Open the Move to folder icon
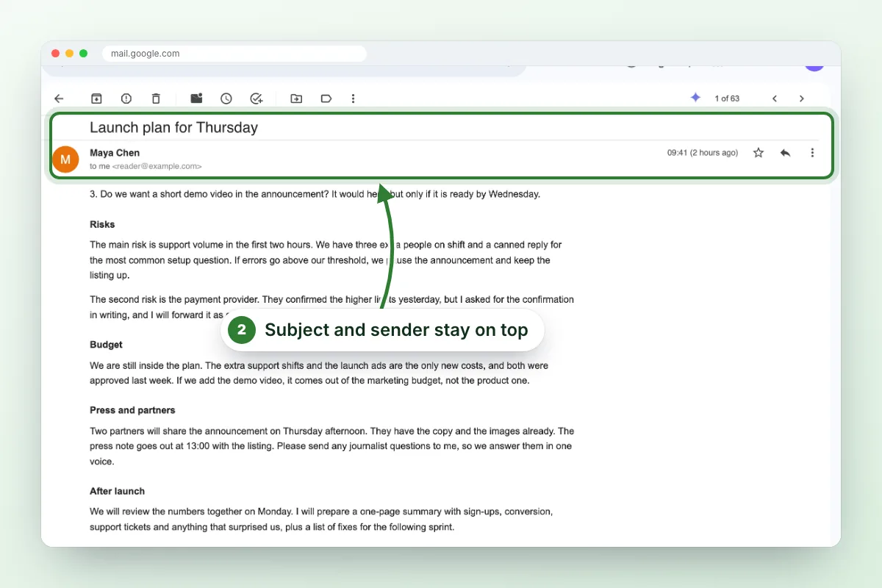The height and width of the screenshot is (588, 882). coord(296,98)
